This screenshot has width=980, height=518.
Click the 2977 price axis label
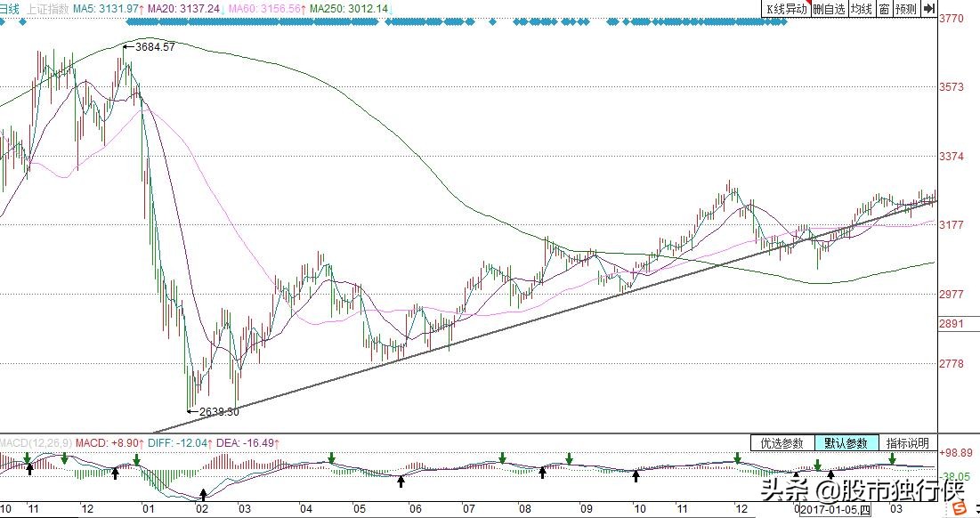[x=952, y=294]
